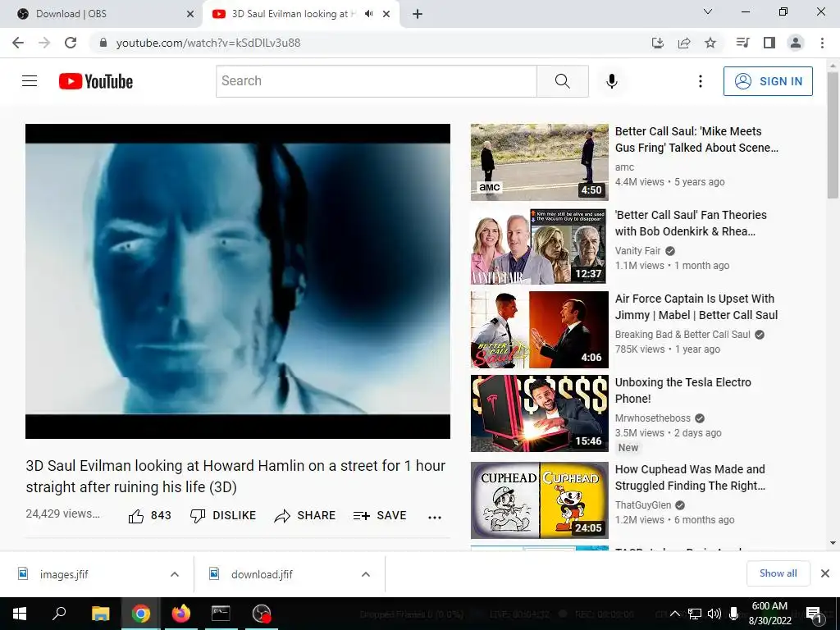Close the Download | OBS tab

click(x=190, y=14)
